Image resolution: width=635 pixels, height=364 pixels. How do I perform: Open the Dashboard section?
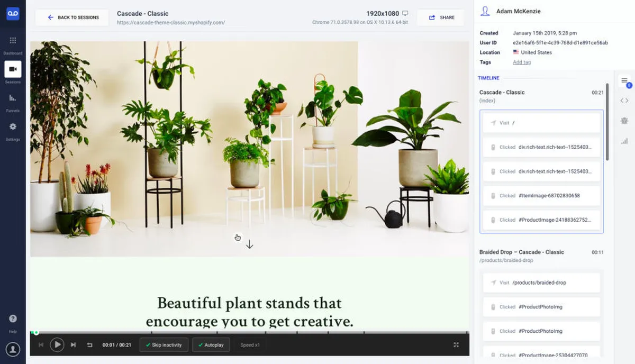(x=13, y=45)
